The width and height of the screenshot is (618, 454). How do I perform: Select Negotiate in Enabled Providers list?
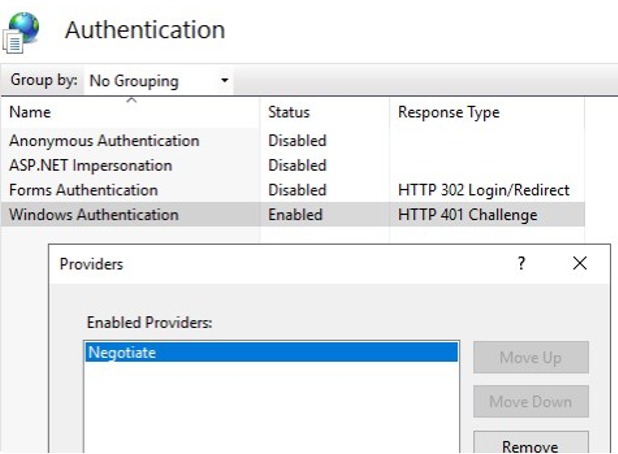[x=272, y=352]
